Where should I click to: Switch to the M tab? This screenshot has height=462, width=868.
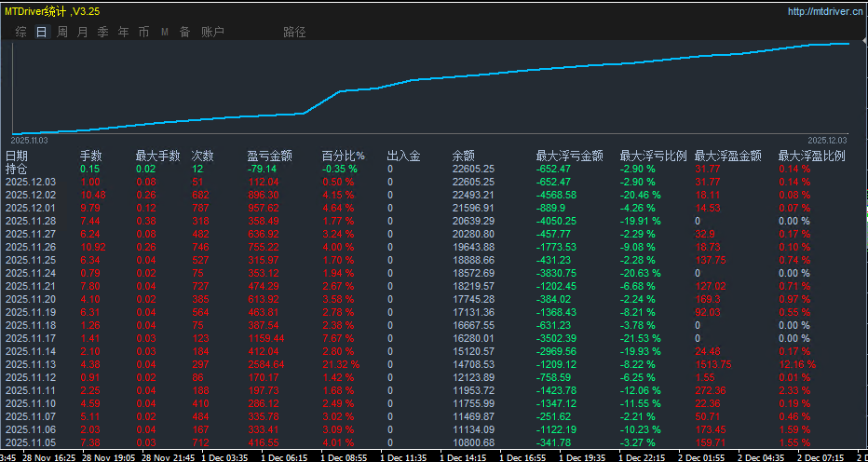tap(165, 32)
